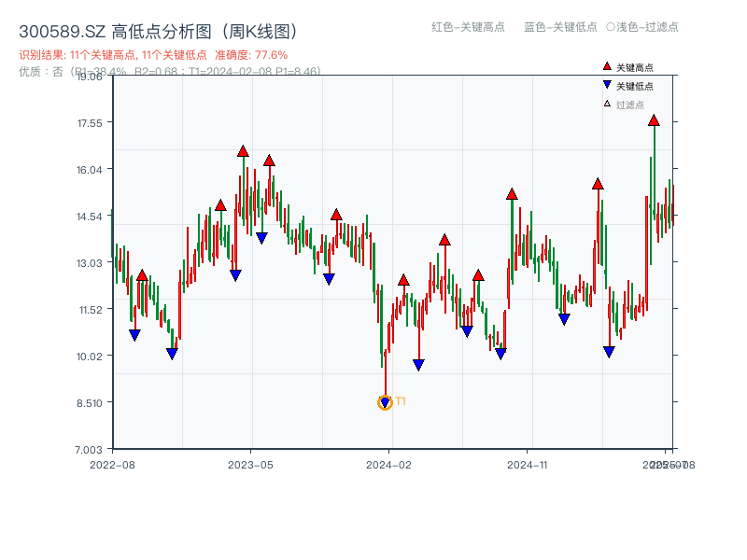The height and width of the screenshot is (560, 747).
Task: Click the blue low marker just right of T1 near 9.7
Action: [x=418, y=365]
